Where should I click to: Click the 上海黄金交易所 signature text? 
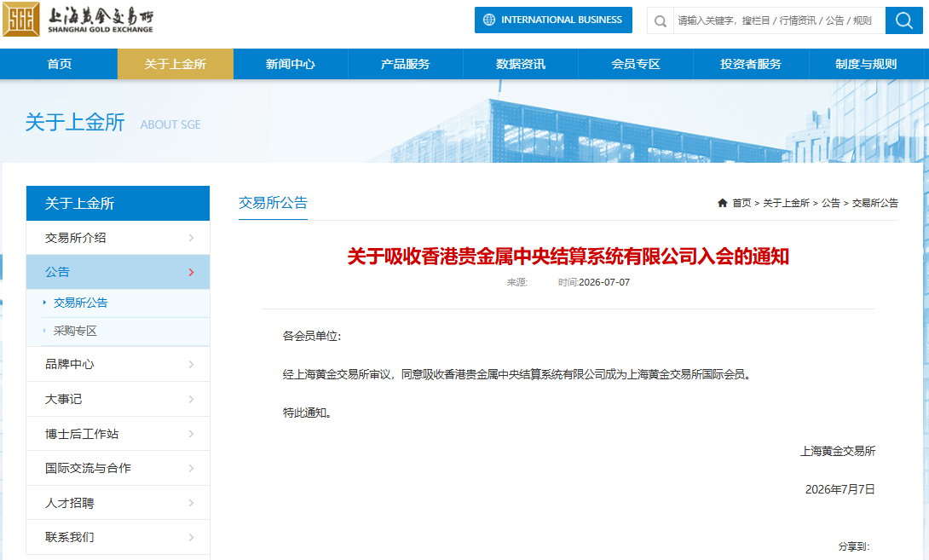pyautogui.click(x=838, y=451)
